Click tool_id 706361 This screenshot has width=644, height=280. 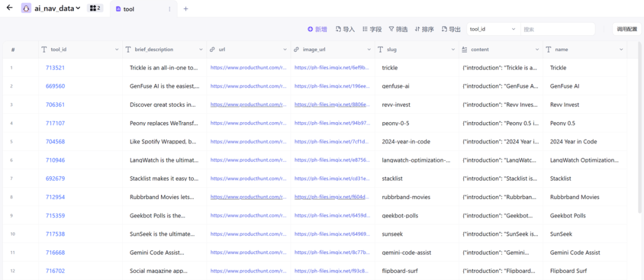point(55,105)
